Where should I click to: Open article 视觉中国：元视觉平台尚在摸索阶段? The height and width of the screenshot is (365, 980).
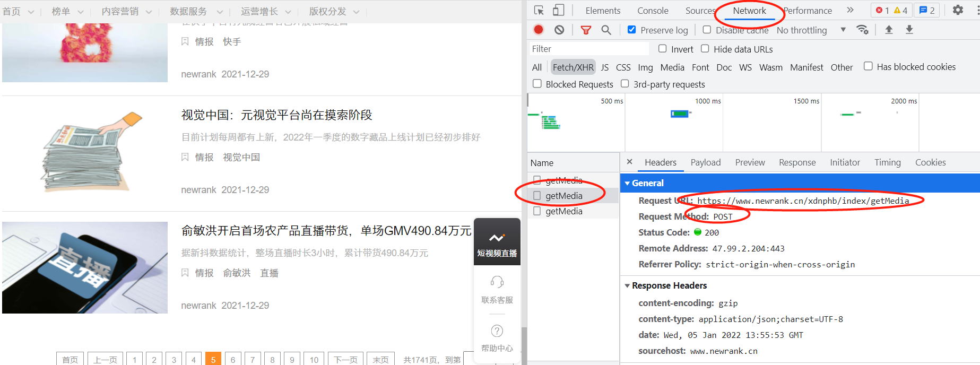tap(276, 115)
